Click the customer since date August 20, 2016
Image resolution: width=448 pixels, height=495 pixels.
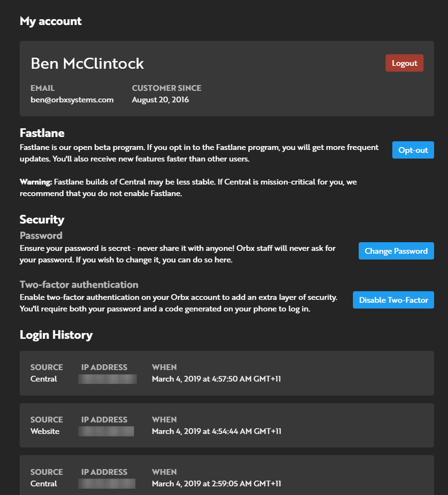160,100
